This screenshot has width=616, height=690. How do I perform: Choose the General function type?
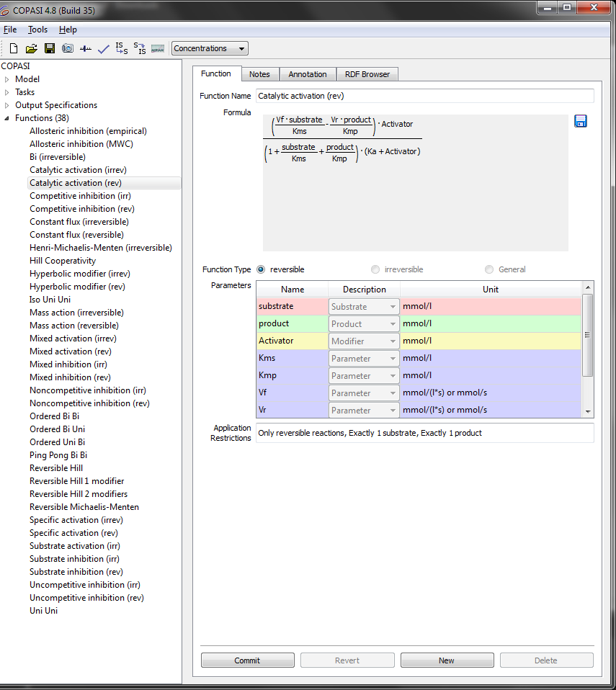(488, 269)
